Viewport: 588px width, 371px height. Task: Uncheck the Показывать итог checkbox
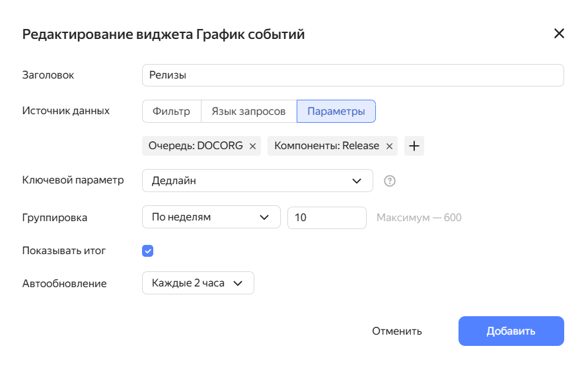pyautogui.click(x=148, y=251)
